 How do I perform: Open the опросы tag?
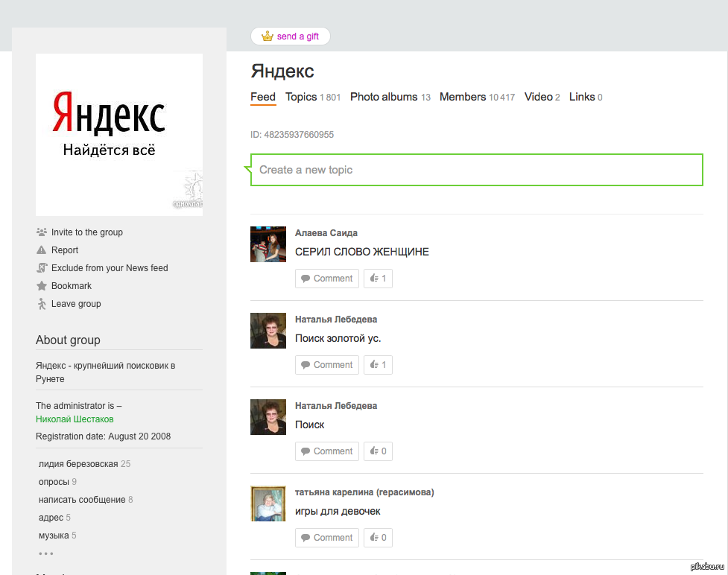point(54,482)
